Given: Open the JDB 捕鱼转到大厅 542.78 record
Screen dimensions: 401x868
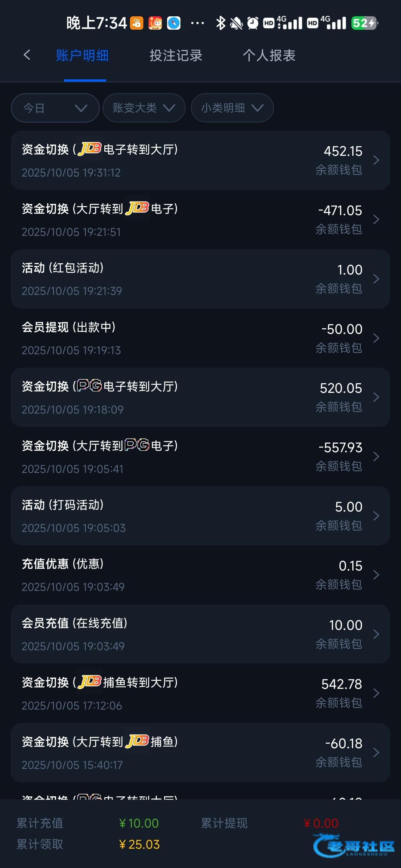Looking at the screenshot, I should 200,693.
